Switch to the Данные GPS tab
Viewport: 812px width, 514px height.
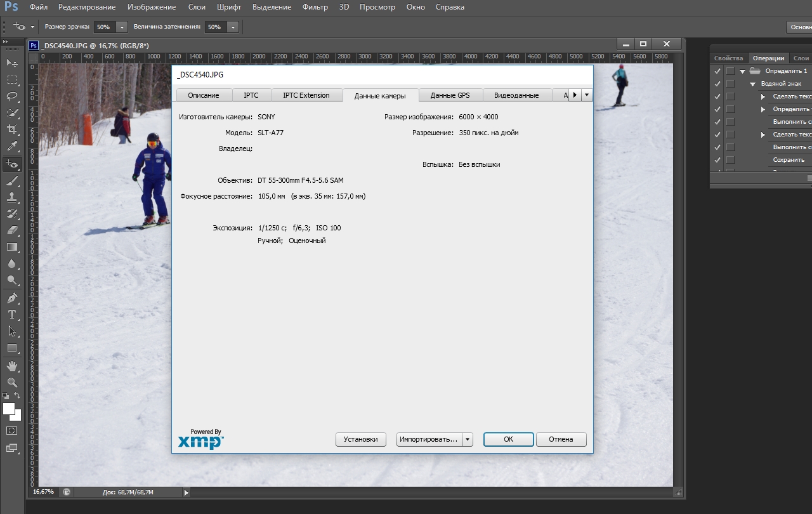point(450,95)
